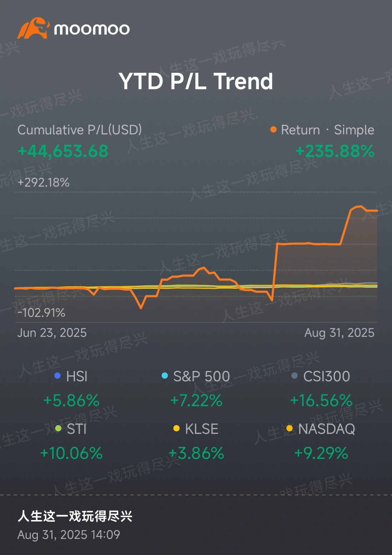Click the gray CSI300 index dot
Screen dimensions: 392x555
click(295, 376)
